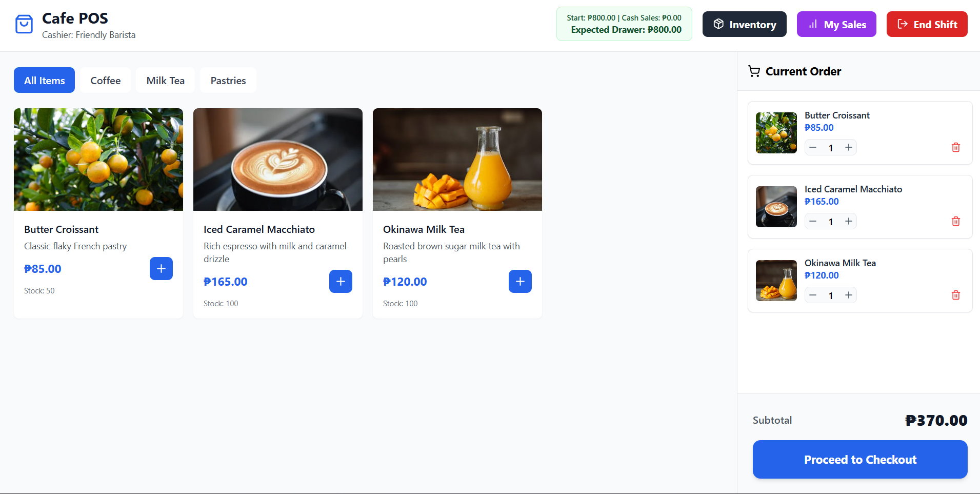Remove Iced Caramel Macchiato using trash icon
This screenshot has width=980, height=494.
956,221
